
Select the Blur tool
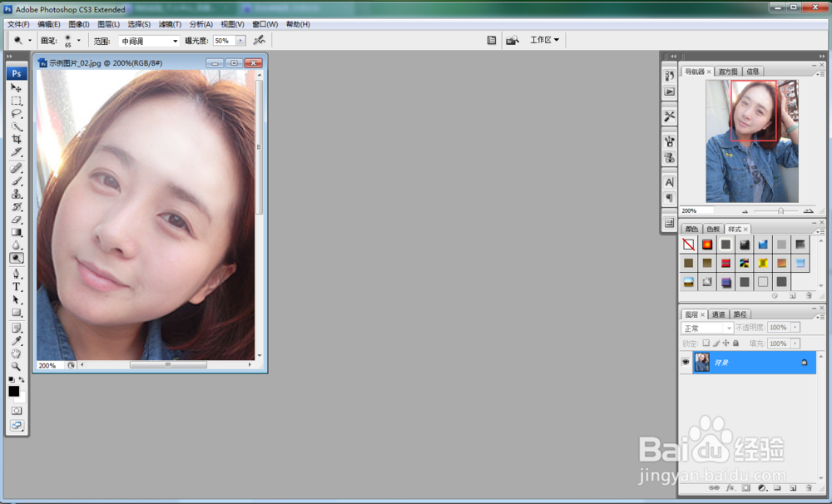coord(17,245)
